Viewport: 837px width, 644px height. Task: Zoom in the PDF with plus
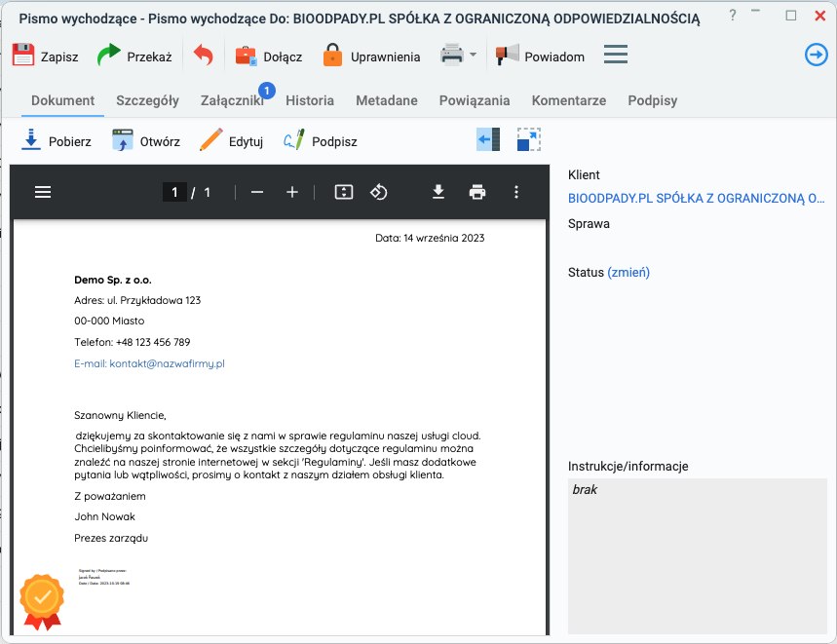(292, 192)
